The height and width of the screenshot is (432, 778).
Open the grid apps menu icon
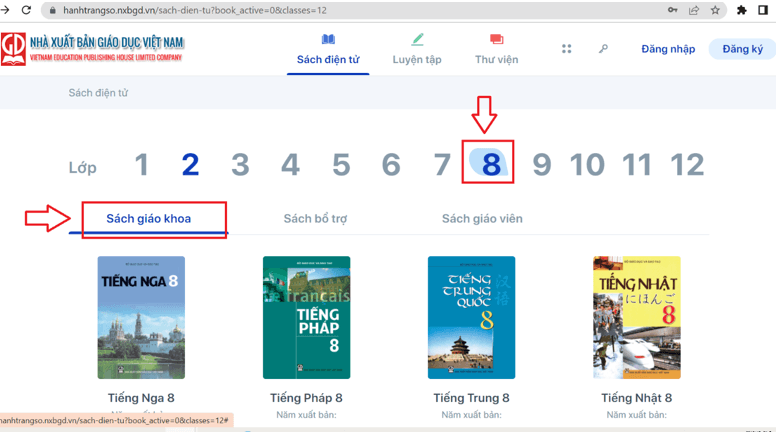566,49
